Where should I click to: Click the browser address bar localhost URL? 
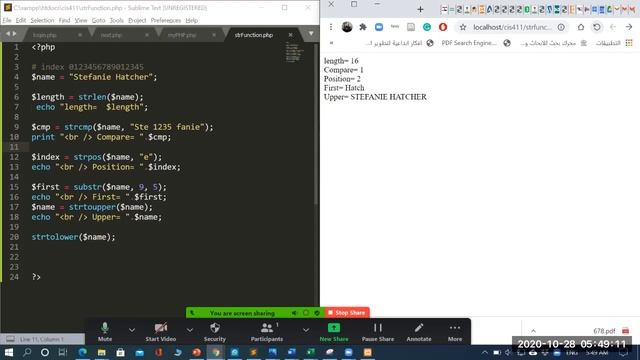[x=512, y=27]
